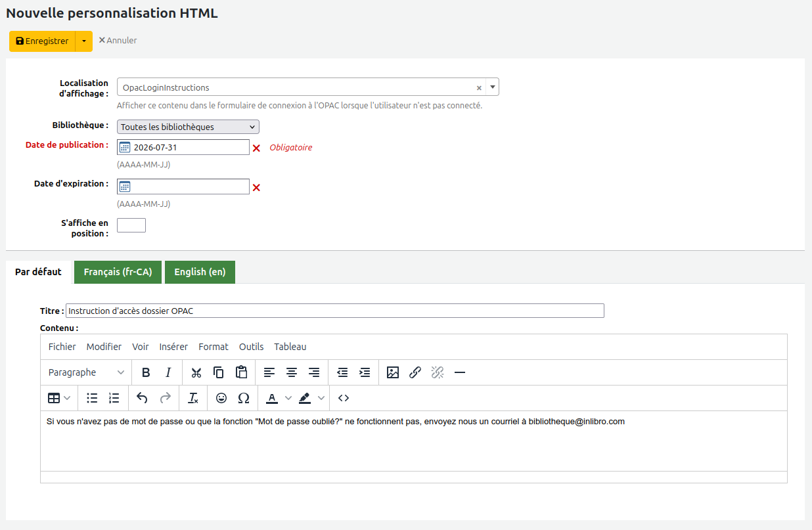Insert a special character with the omega icon
This screenshot has width=812, height=530.
244,398
